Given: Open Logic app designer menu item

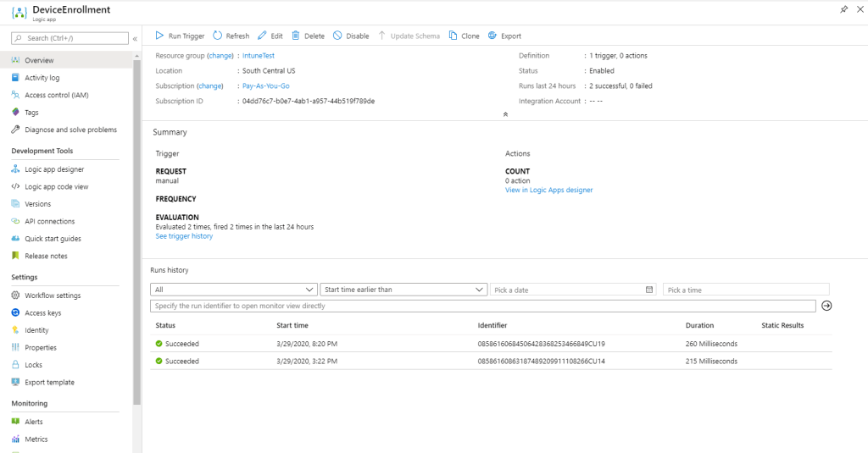Looking at the screenshot, I should 54,169.
